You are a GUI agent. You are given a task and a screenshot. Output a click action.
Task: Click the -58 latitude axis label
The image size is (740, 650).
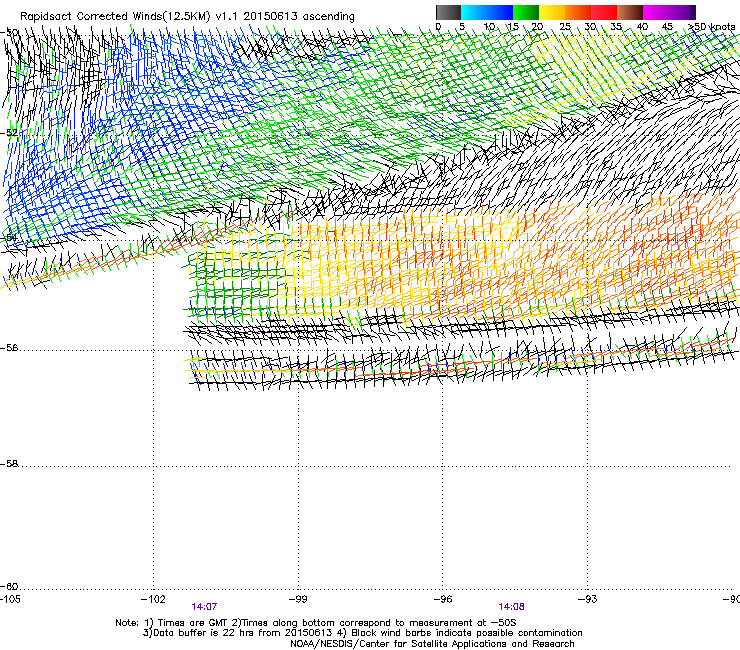(9, 464)
